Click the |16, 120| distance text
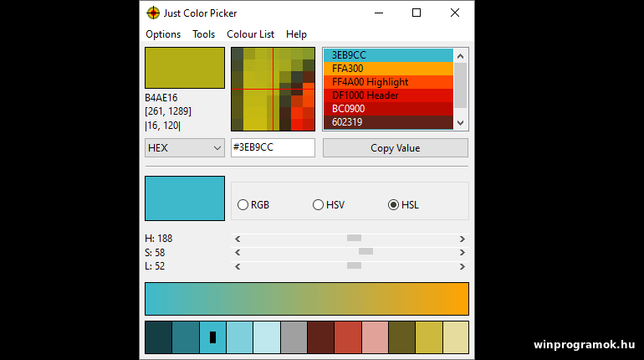The image size is (644, 360). click(x=162, y=126)
